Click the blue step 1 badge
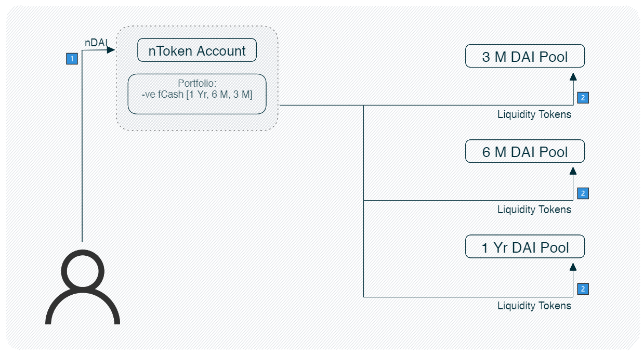 [x=72, y=59]
